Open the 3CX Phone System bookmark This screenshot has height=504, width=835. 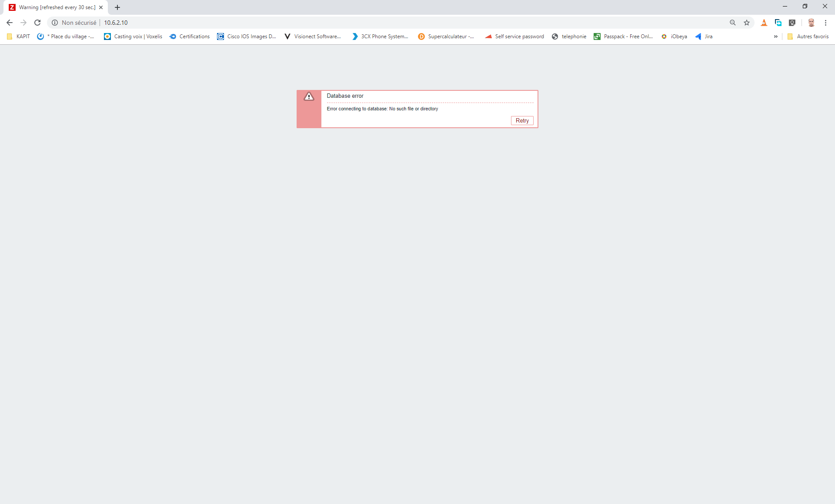click(380, 36)
